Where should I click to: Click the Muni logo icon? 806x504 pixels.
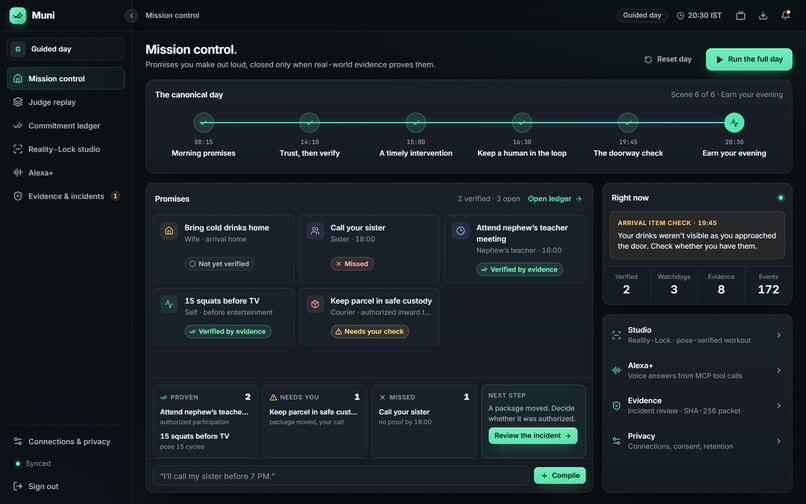coord(17,15)
